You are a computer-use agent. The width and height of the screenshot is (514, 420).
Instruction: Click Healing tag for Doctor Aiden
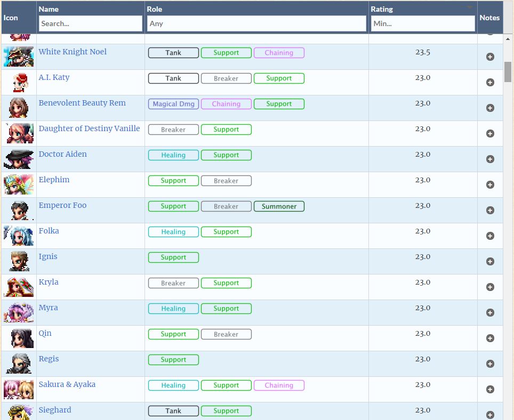[173, 155]
